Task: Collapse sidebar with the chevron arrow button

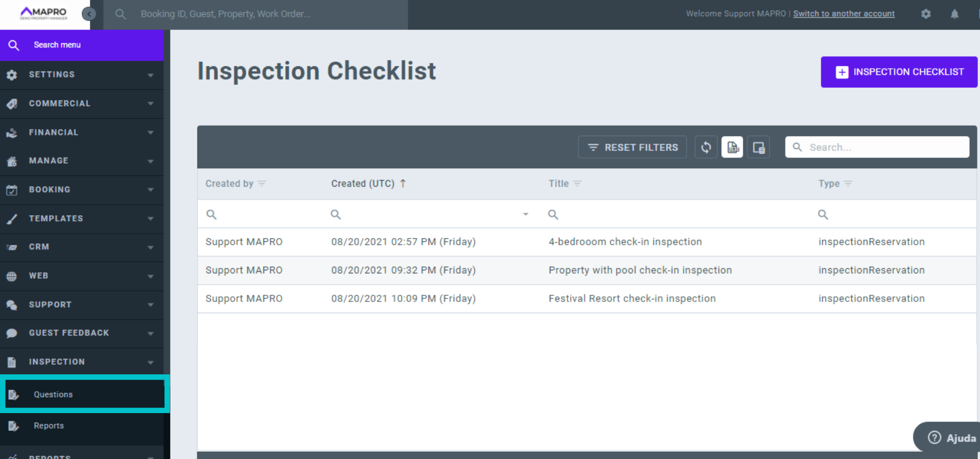Action: coord(89,14)
